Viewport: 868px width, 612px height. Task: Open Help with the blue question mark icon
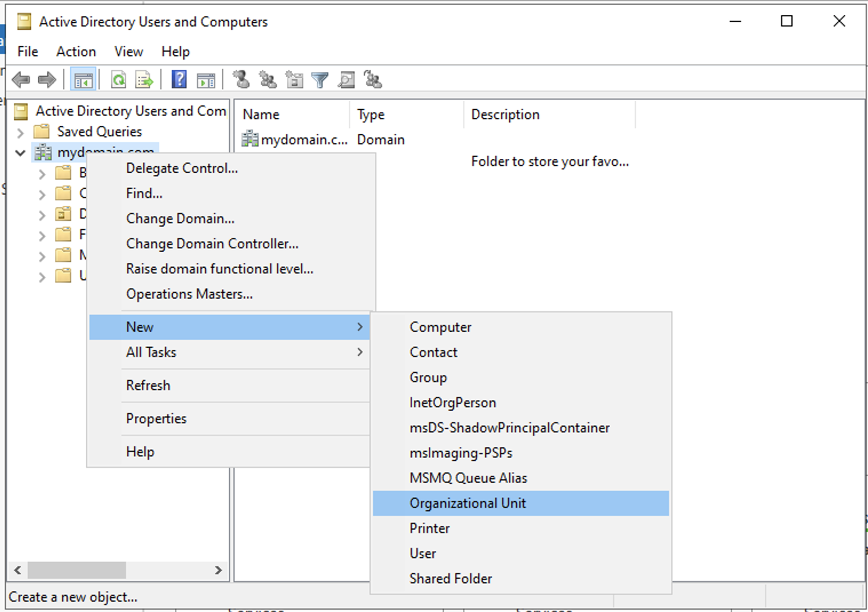pos(179,80)
